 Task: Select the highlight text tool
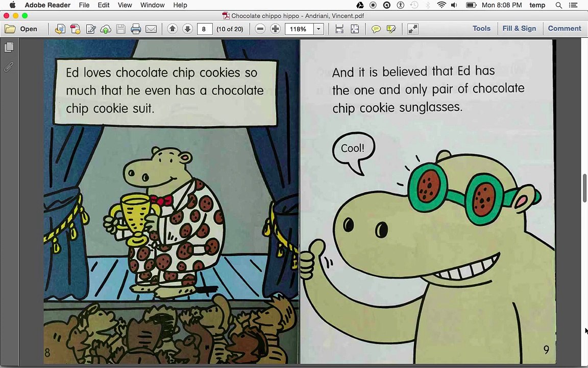click(391, 29)
